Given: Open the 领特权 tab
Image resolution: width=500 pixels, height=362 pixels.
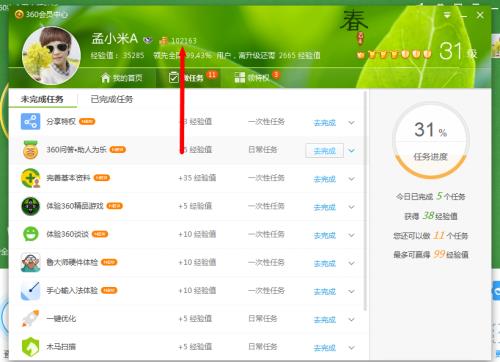Looking at the screenshot, I should point(257,77).
